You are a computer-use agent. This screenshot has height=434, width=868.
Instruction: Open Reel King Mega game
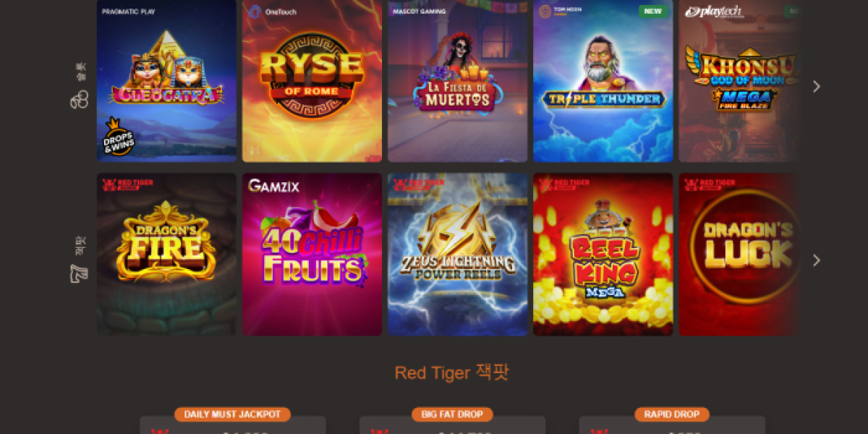[603, 254]
